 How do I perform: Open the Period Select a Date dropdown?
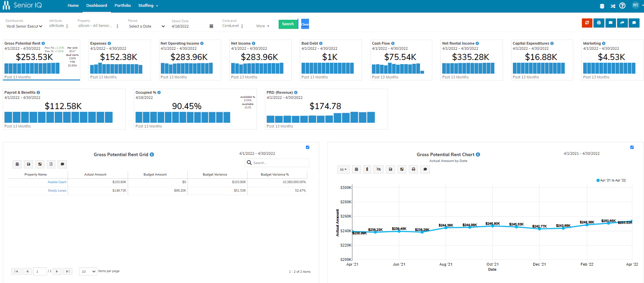coord(147,26)
